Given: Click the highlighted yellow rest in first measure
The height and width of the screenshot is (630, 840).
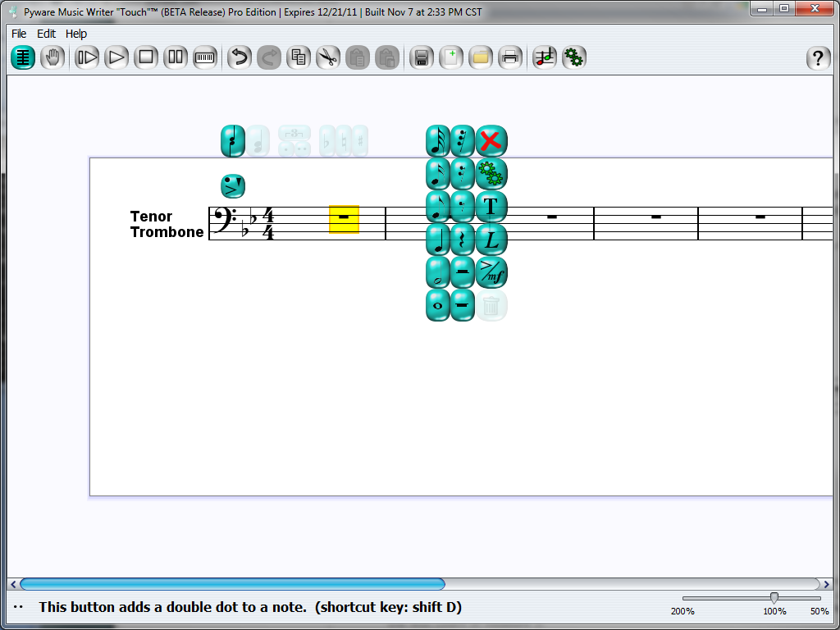Looking at the screenshot, I should (344, 219).
